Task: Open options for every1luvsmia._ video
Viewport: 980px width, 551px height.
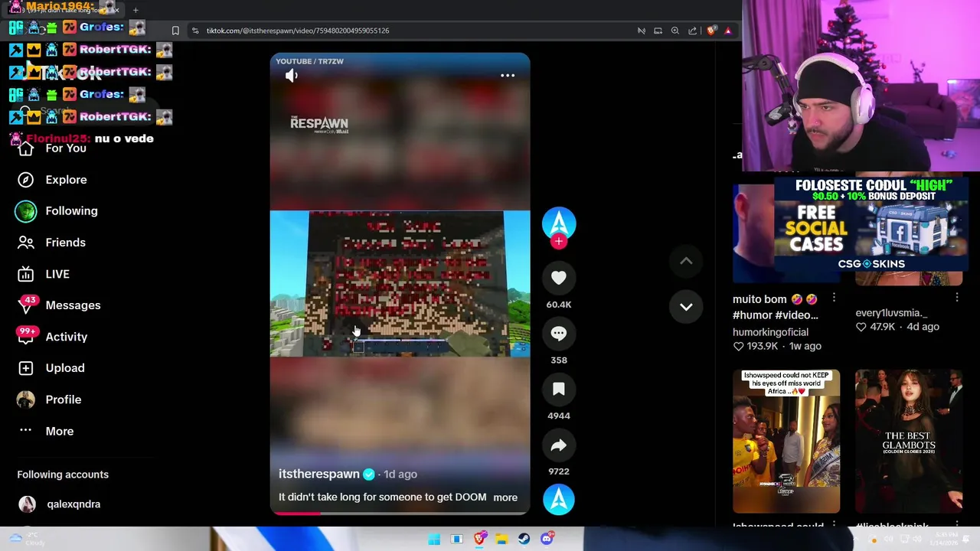Action: tap(956, 297)
